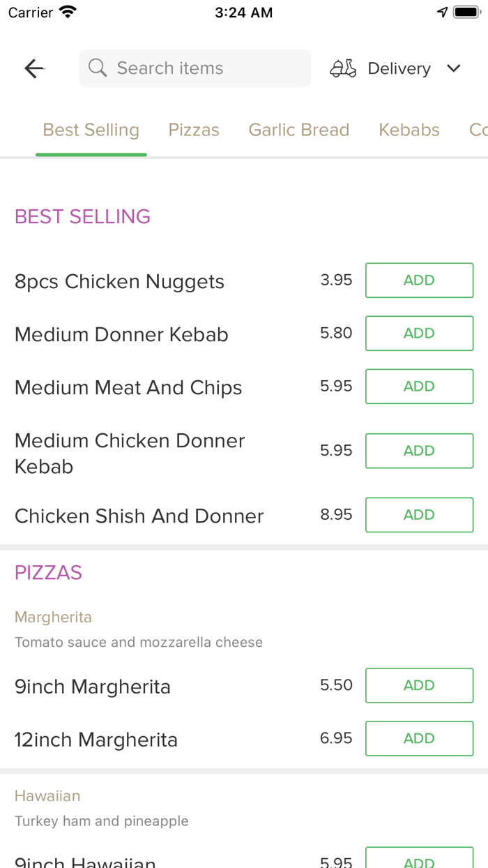Image resolution: width=488 pixels, height=868 pixels.
Task: Click the back arrow to return
Action: click(33, 68)
